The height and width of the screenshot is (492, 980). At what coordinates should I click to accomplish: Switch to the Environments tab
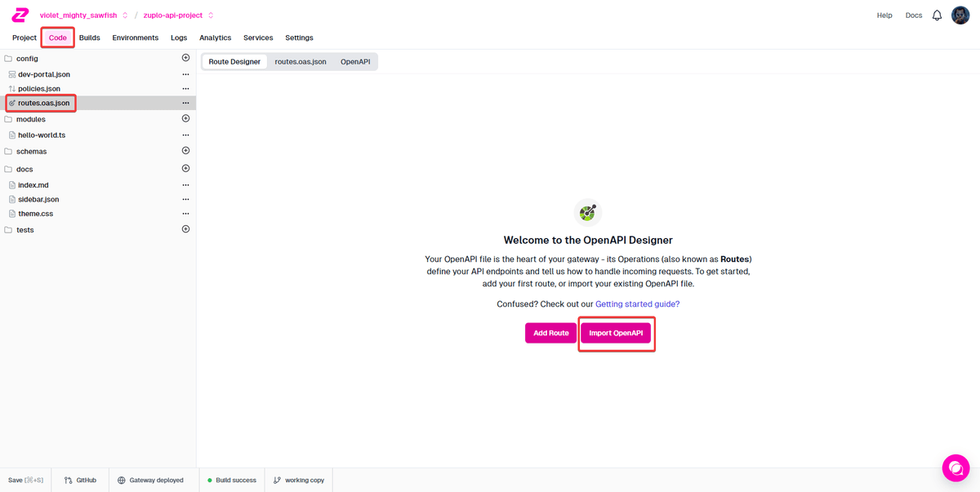pos(135,38)
